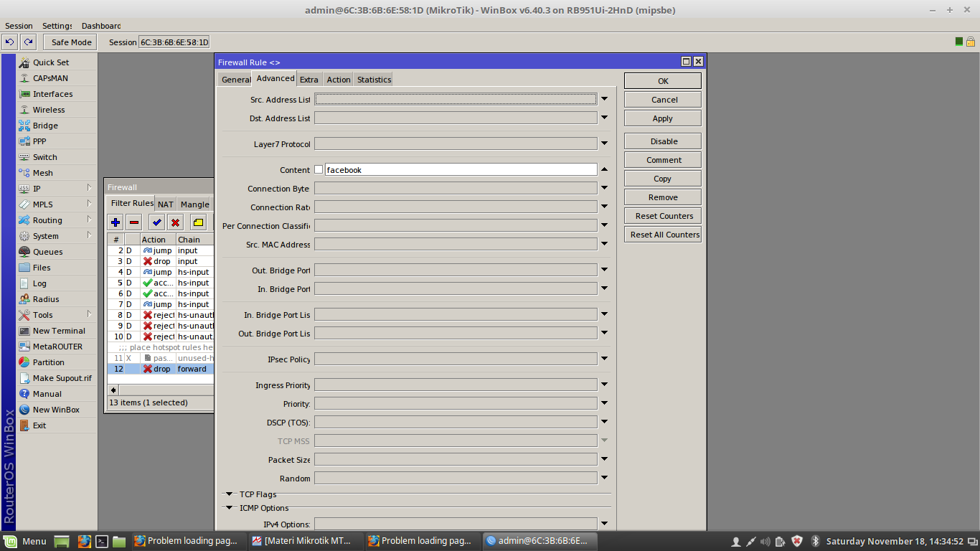Click the Remove button
Screen dimensions: 980x551
(x=663, y=197)
